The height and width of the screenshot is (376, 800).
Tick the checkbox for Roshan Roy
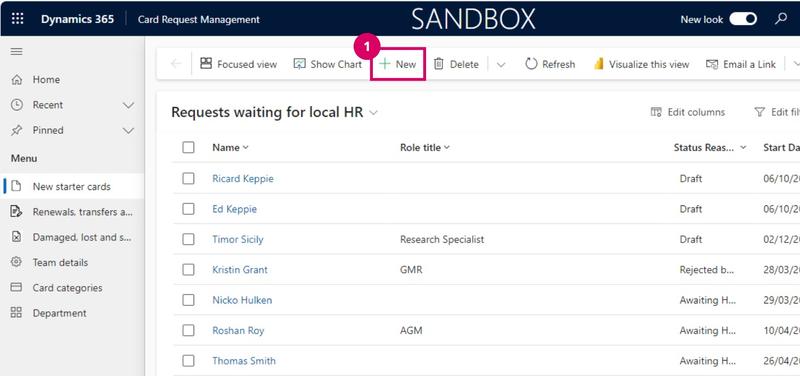tap(188, 331)
